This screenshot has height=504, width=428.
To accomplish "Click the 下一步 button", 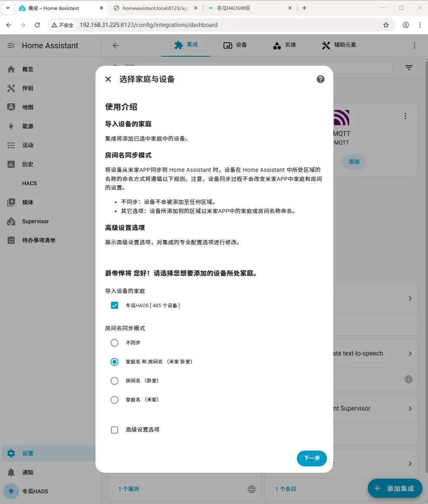I will [x=312, y=458].
